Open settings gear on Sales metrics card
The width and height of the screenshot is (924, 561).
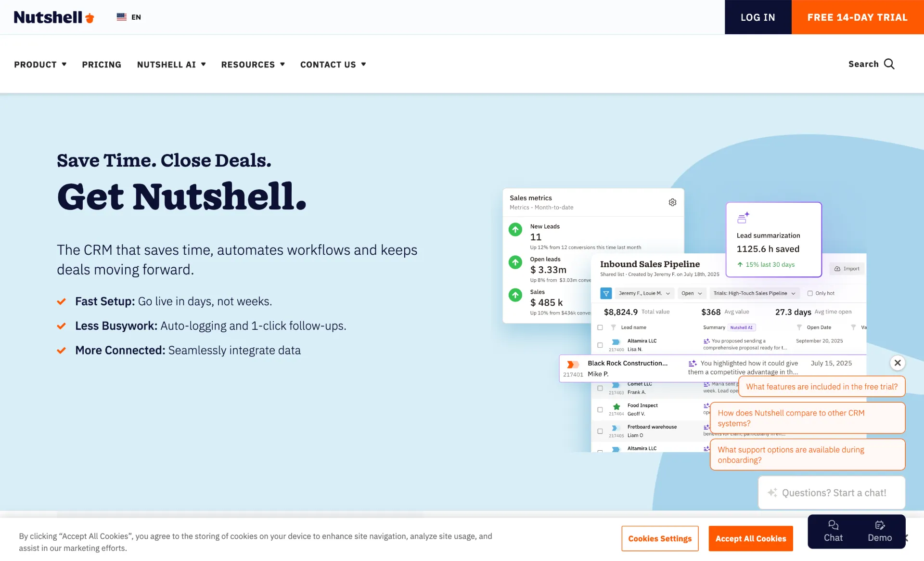[672, 202]
